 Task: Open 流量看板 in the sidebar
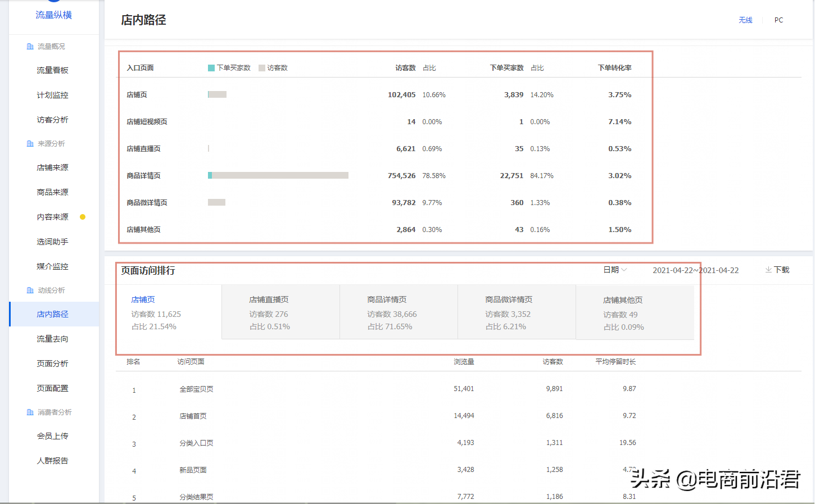tap(52, 70)
